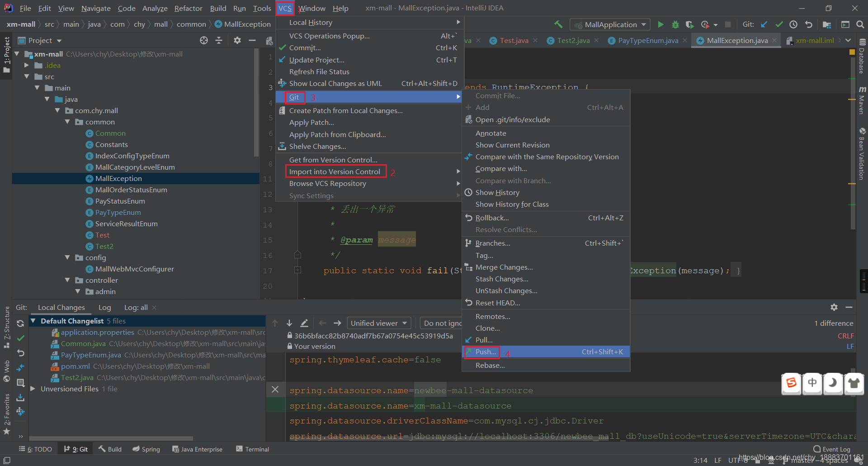Select Push... in Git submenu

pos(546,352)
